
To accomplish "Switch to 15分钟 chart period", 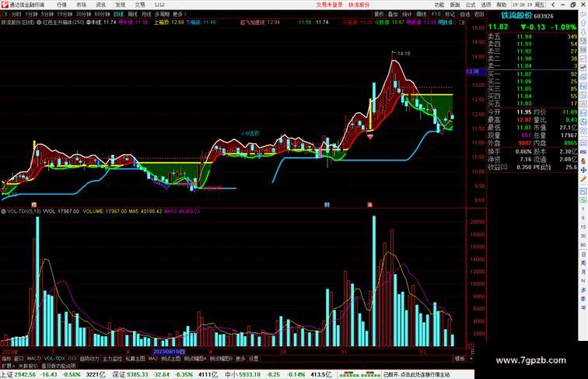I will (x=65, y=14).
